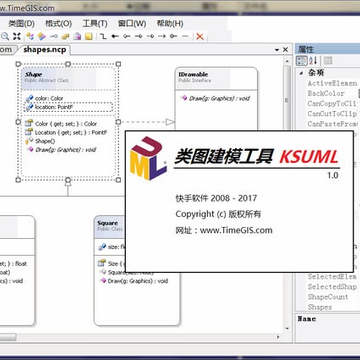360x360 pixels.
Task: Click the auto-zoom fit-to-screen icon
Action: pos(17,36)
